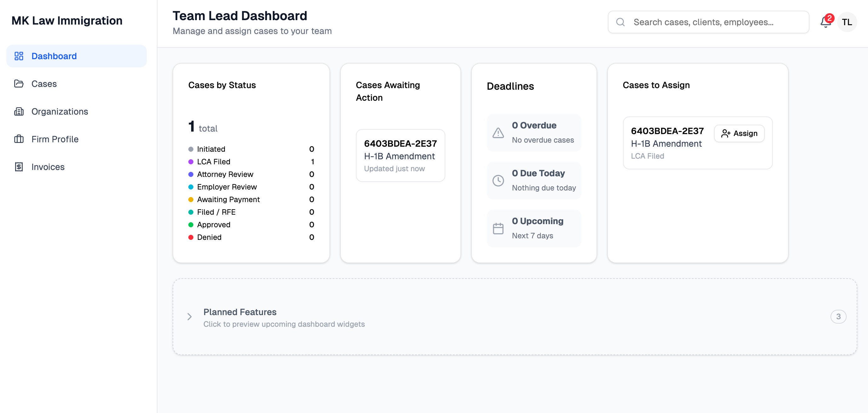Select the LCA Filed status label

pos(214,162)
